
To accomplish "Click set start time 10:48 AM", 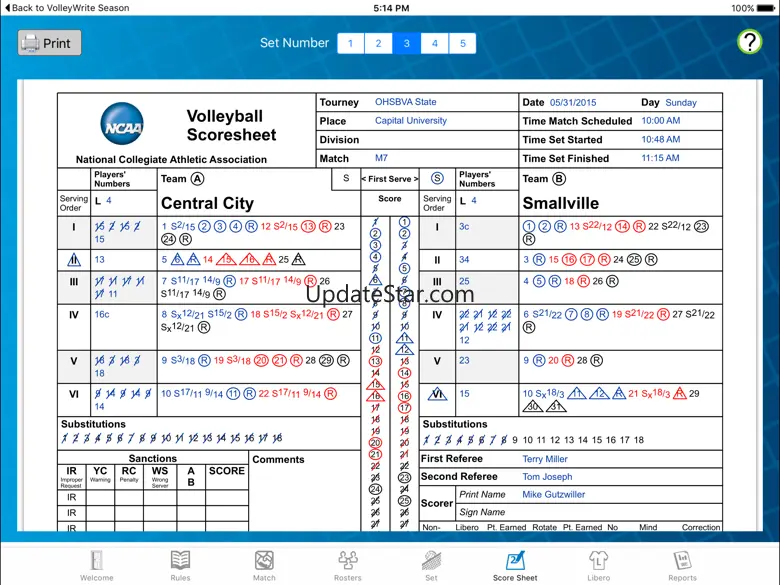I will [x=661, y=140].
